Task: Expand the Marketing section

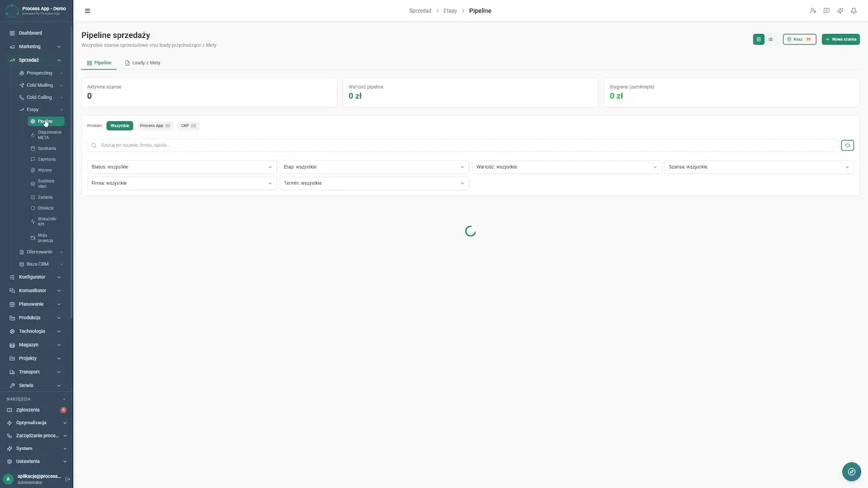Action: click(x=36, y=46)
